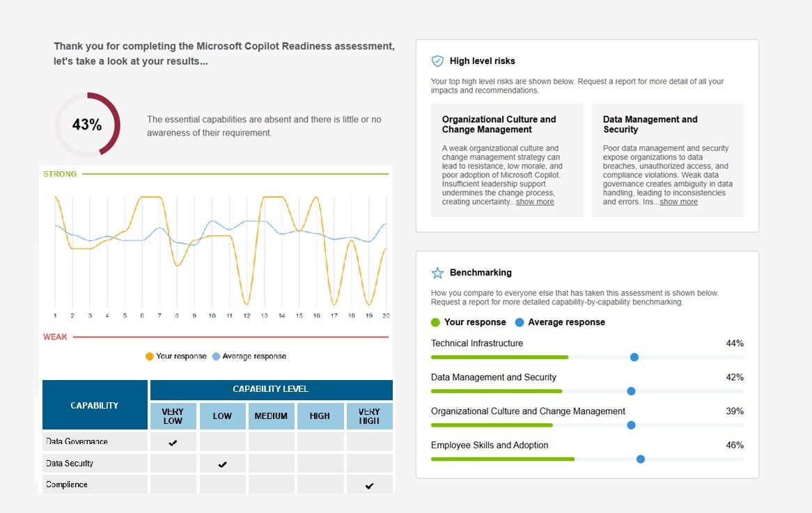Image resolution: width=812 pixels, height=513 pixels.
Task: Click the Employee Skills and Adoption slider handle
Action: point(640,459)
